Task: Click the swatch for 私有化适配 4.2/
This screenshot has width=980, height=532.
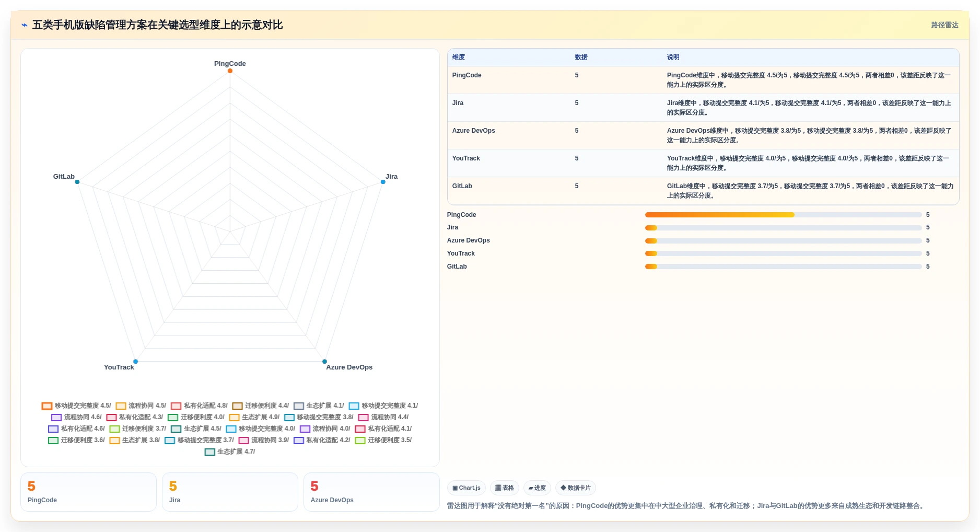Action: point(299,441)
